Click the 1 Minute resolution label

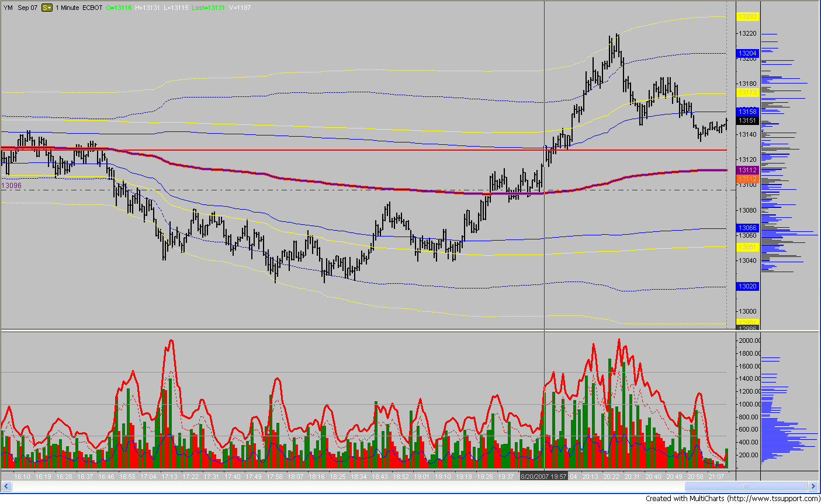pos(67,8)
